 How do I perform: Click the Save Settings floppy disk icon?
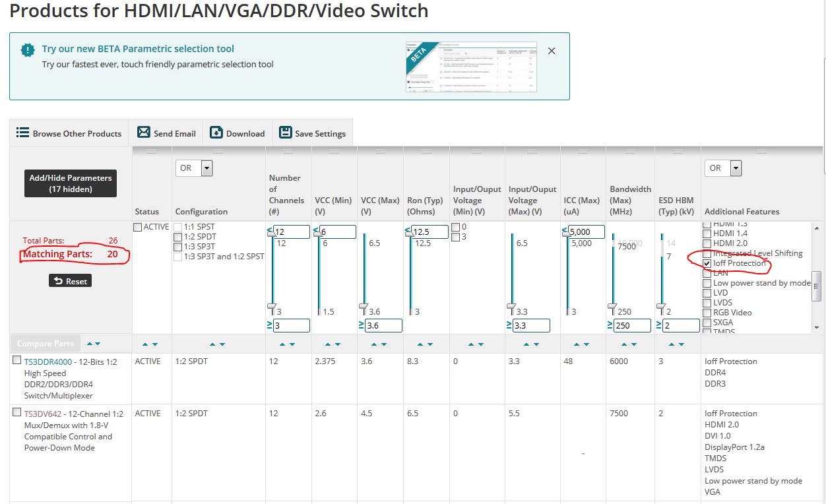pos(286,133)
